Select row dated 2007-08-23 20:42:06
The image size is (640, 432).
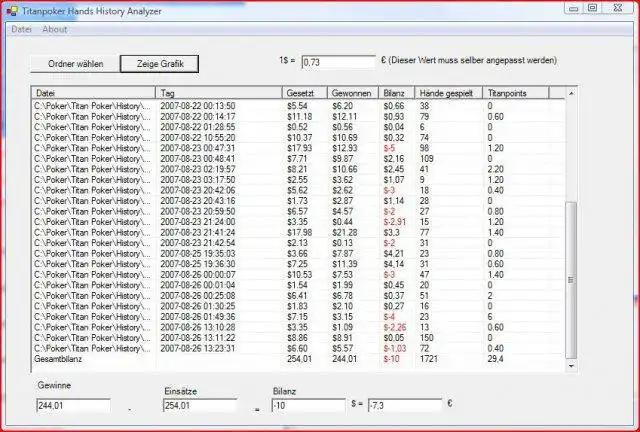tap(299, 190)
